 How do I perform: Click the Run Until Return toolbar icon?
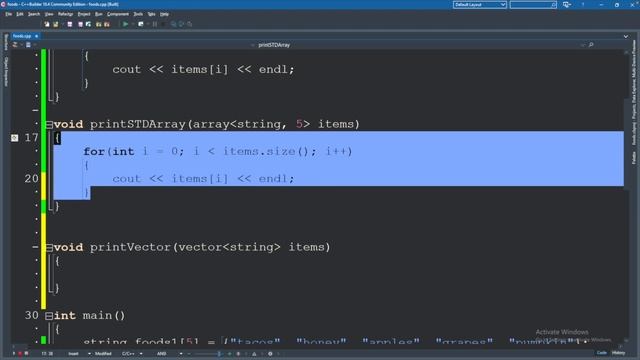pos(189,24)
